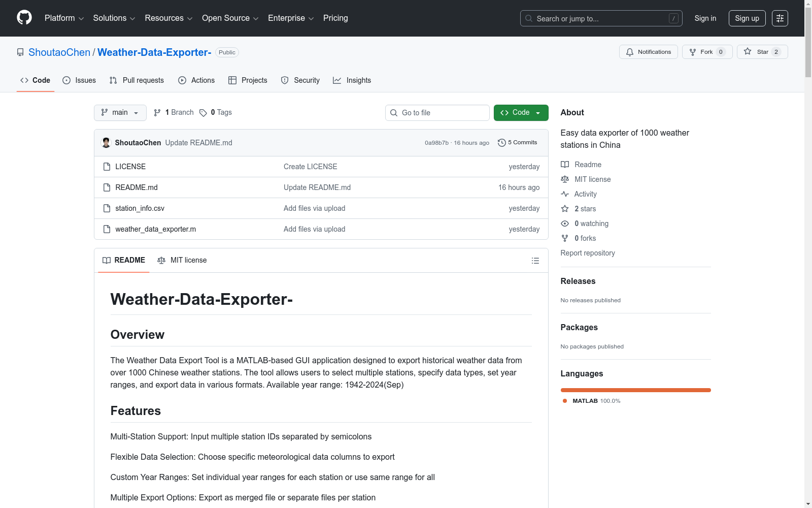Click the Releases heading link
This screenshot has height=508, width=812.
[x=578, y=281]
